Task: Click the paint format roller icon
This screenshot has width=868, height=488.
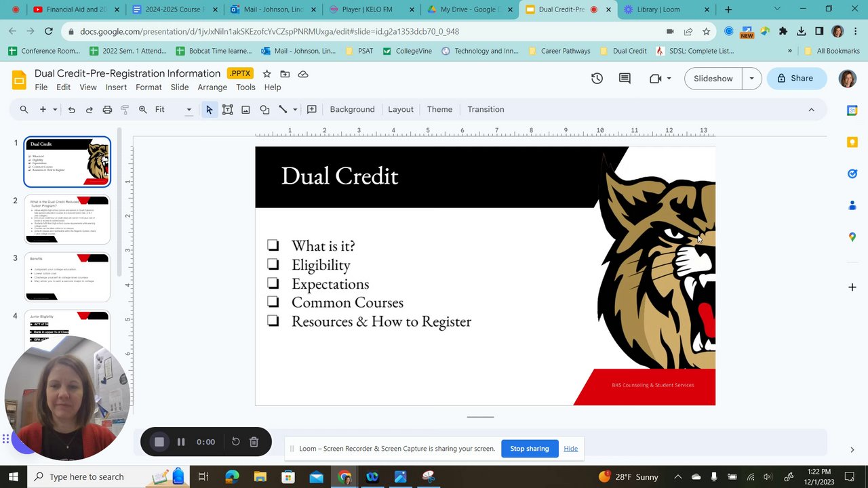Action: 125,109
